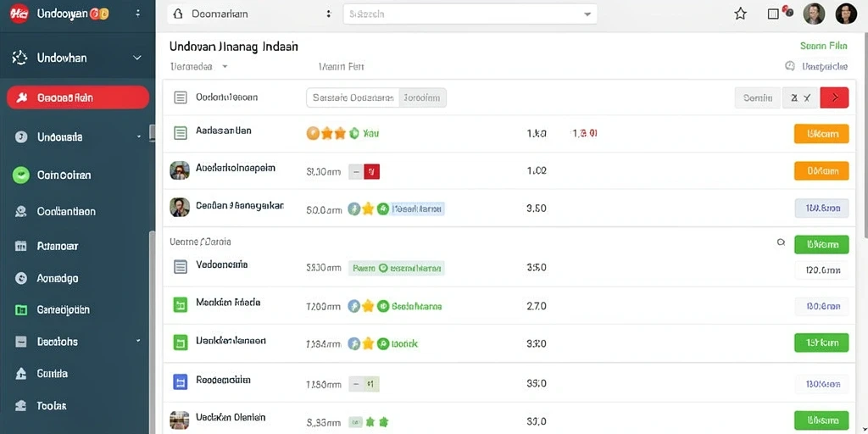Click the person icon beside Conitantiaon

[21, 211]
